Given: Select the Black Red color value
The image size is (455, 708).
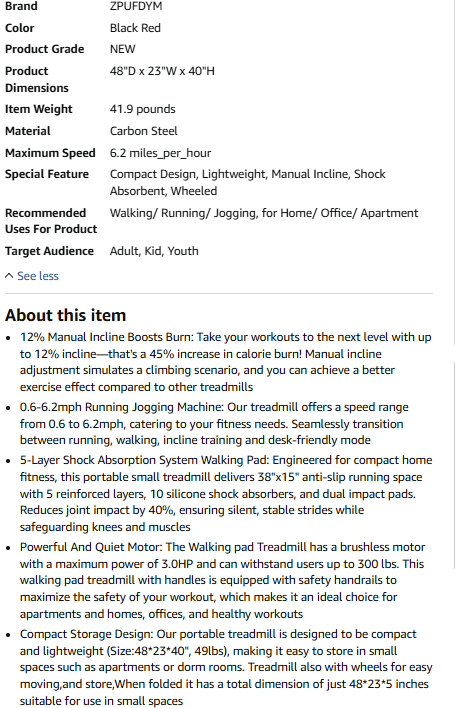Looking at the screenshot, I should (x=135, y=28).
